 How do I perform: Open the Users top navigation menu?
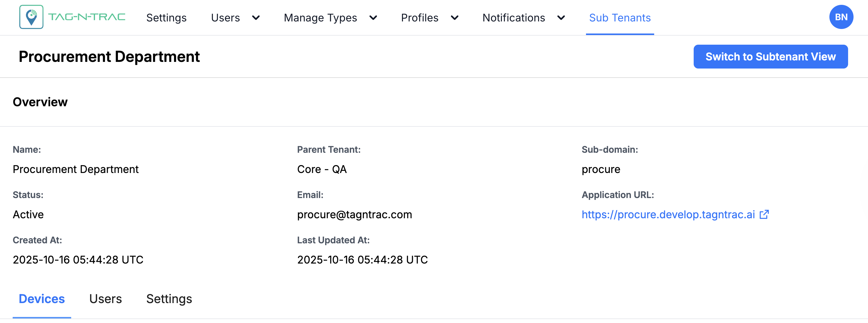point(225,18)
